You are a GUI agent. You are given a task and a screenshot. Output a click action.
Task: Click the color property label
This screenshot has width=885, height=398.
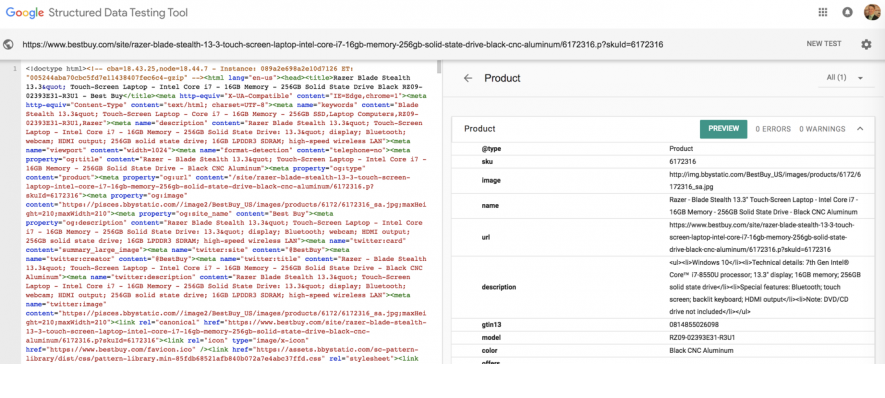(x=489, y=351)
